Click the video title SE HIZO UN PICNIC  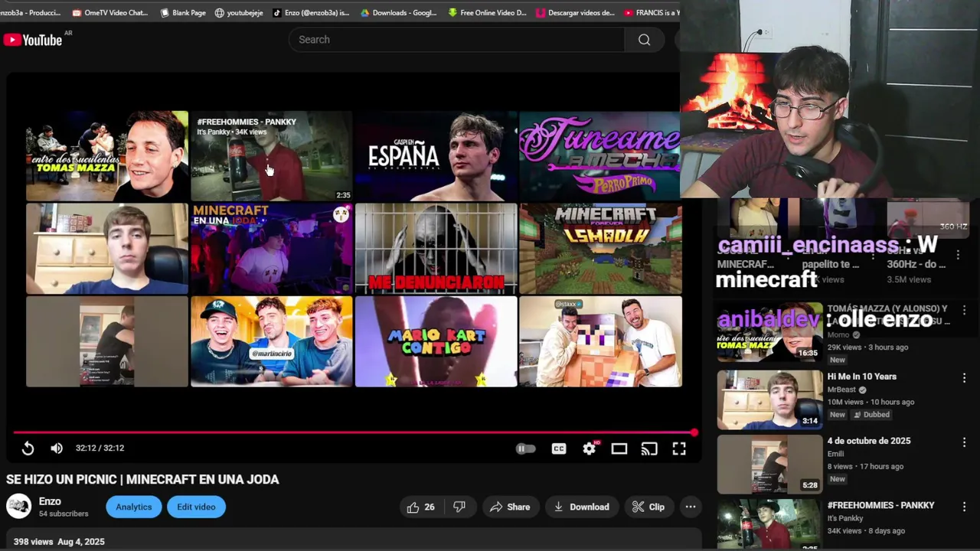[142, 479]
